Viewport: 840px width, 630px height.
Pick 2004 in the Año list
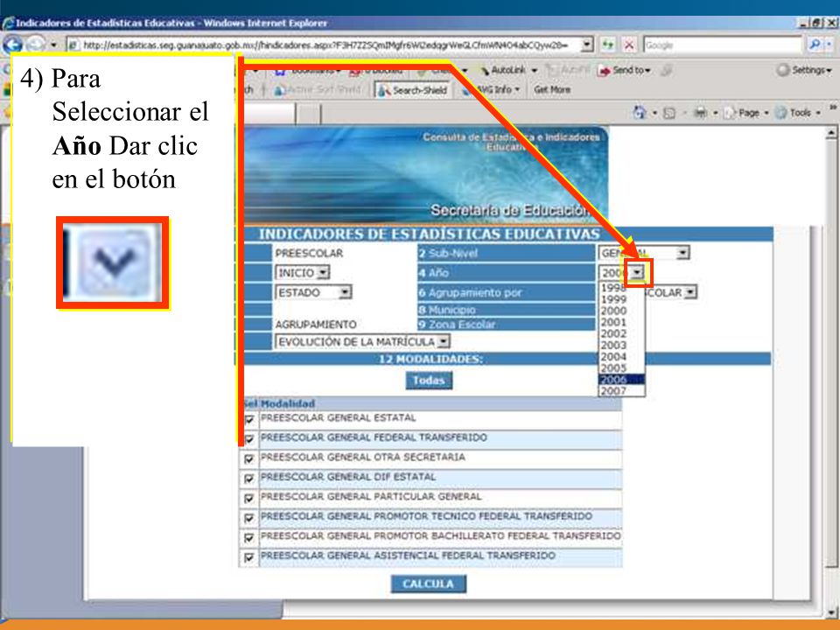tap(621, 357)
